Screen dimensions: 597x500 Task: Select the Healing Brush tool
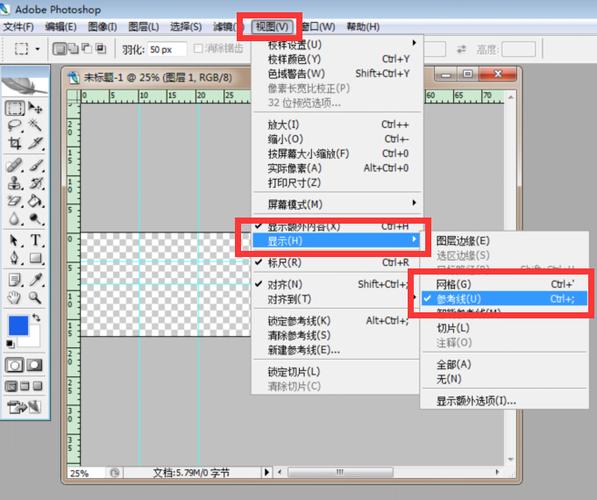click(x=15, y=166)
